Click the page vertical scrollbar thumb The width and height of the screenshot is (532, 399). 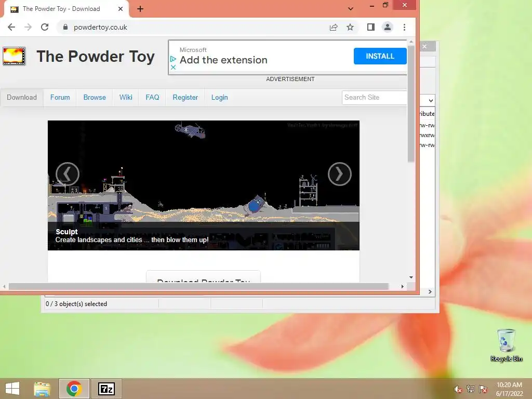pos(411,103)
